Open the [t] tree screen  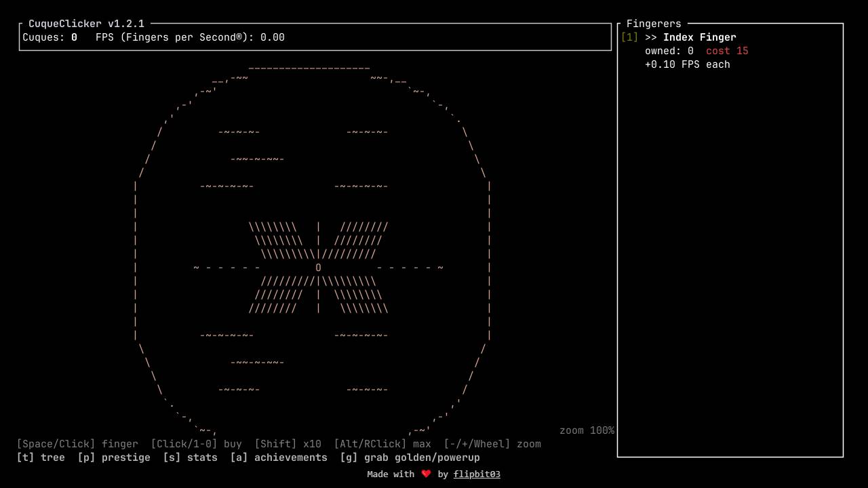tap(41, 457)
